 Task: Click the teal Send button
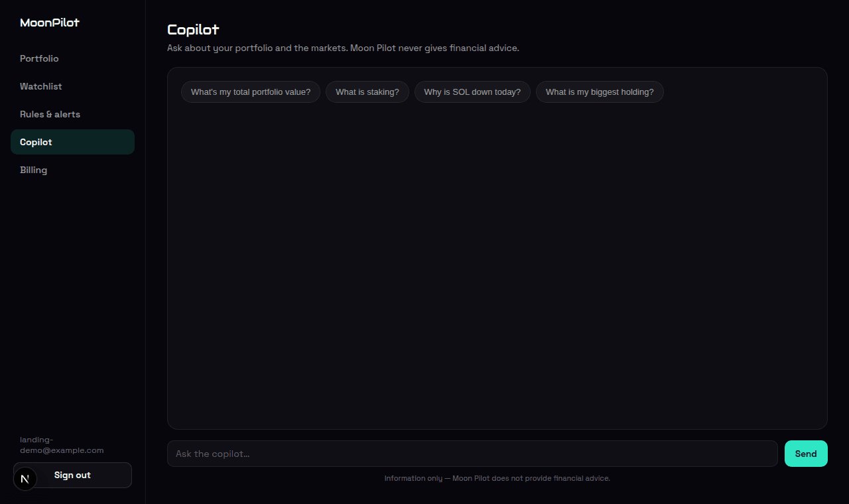coord(806,454)
